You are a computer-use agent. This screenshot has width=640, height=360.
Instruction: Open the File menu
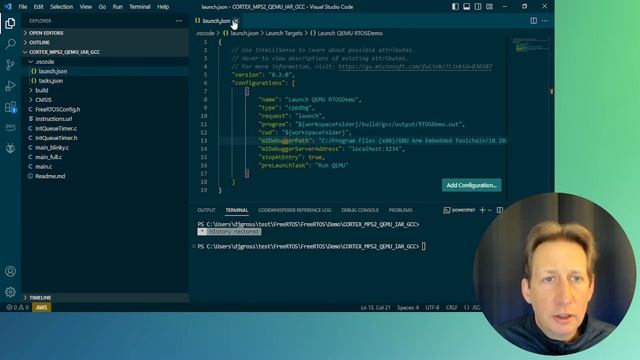(23, 7)
